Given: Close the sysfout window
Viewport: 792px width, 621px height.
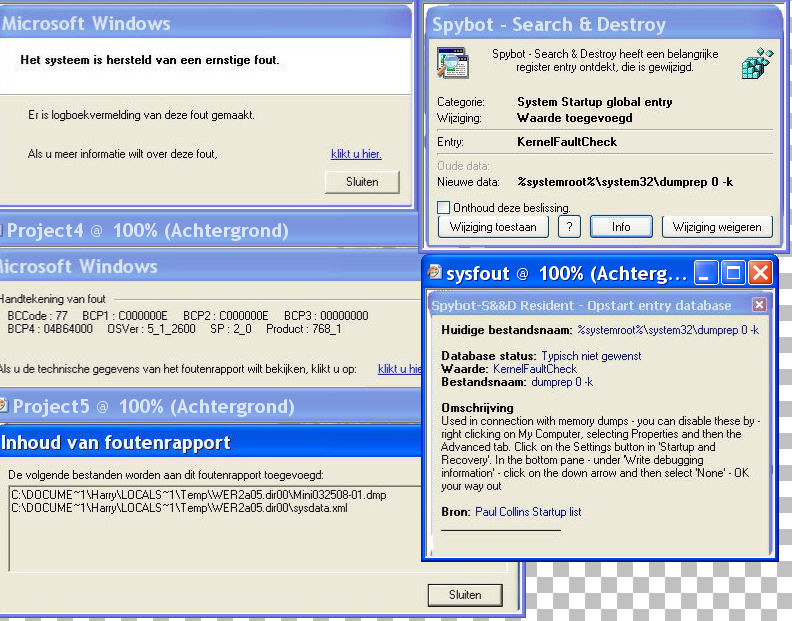Looking at the screenshot, I should click(760, 273).
